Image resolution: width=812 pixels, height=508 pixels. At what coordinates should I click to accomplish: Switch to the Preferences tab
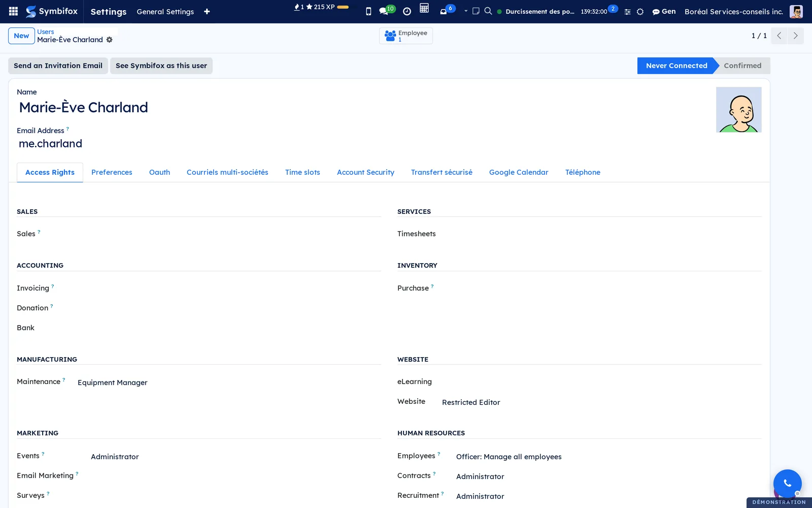tap(112, 172)
